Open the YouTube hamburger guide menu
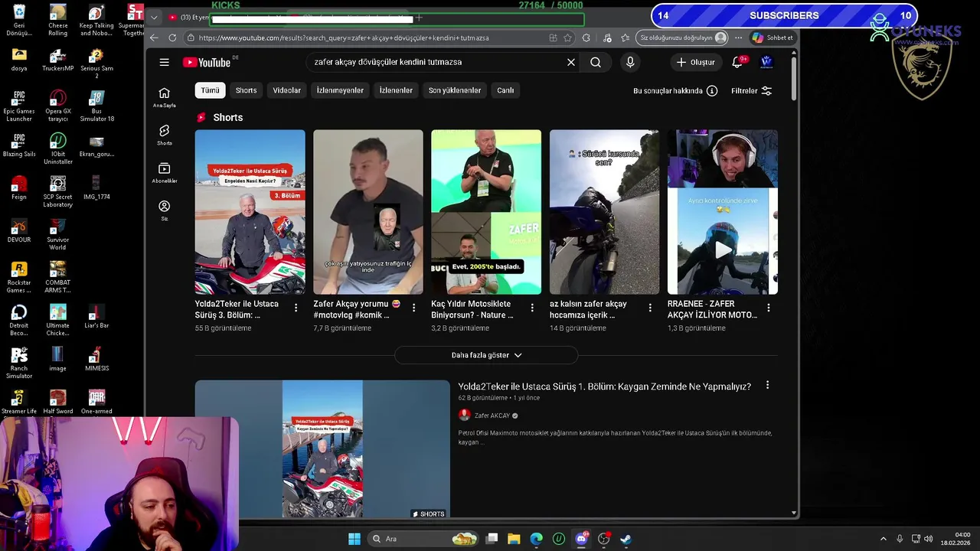This screenshot has height=551, width=980. coord(164,62)
